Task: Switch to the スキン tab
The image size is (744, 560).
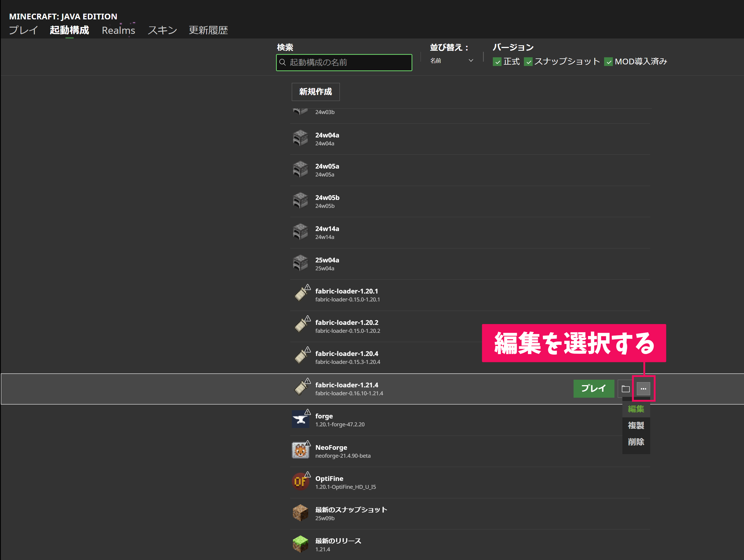Action: [x=162, y=30]
